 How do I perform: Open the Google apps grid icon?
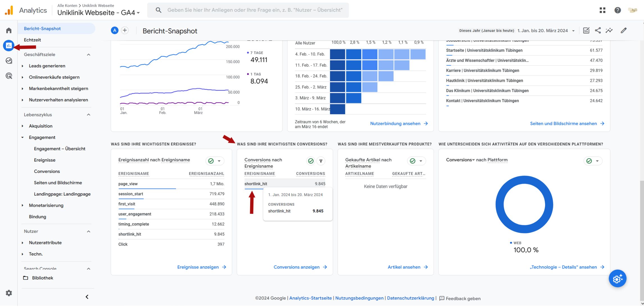[602, 10]
